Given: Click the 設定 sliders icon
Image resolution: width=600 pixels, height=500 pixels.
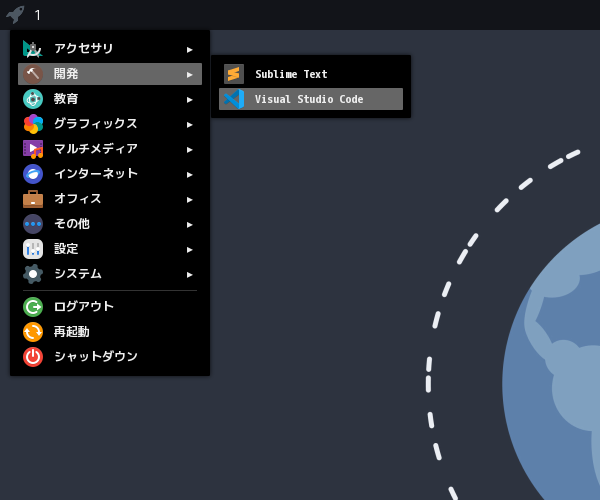Looking at the screenshot, I should (x=33, y=249).
